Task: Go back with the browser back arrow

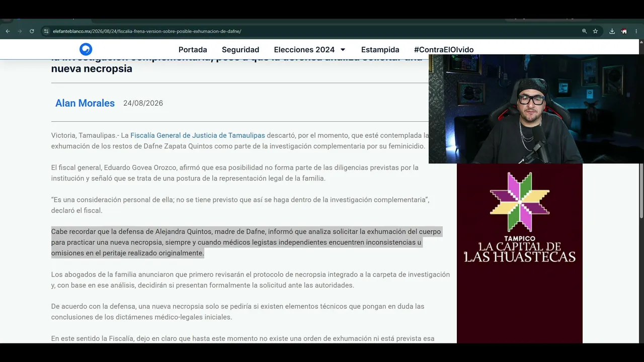Action: [8, 31]
